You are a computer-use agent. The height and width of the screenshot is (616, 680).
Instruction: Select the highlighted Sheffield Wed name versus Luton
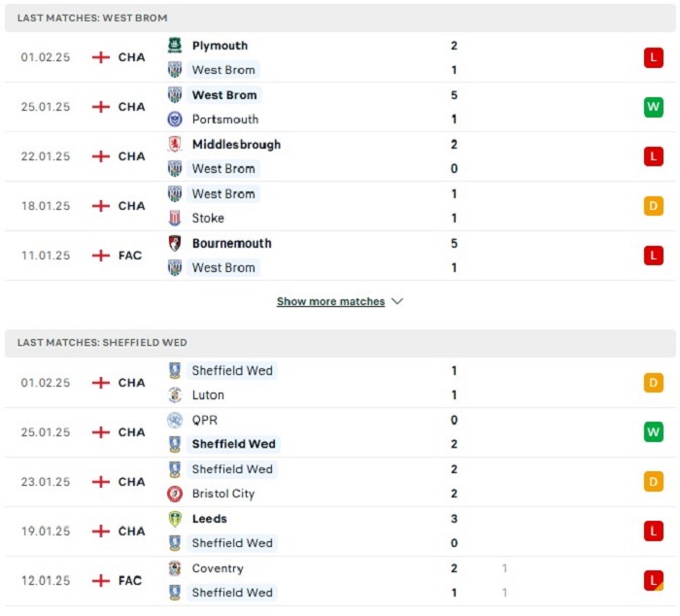click(x=232, y=370)
